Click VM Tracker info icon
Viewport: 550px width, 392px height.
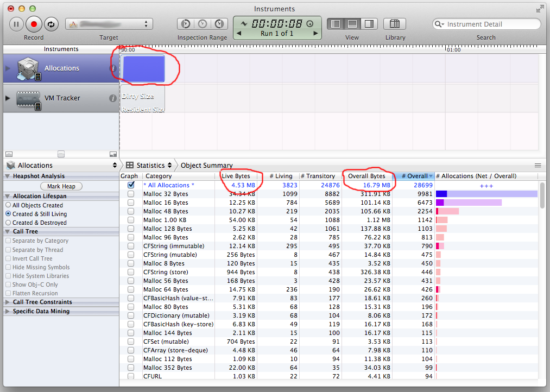tap(113, 98)
